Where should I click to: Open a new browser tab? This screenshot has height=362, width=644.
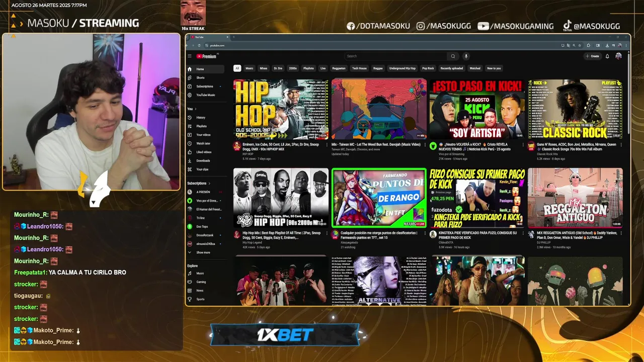pyautogui.click(x=233, y=37)
